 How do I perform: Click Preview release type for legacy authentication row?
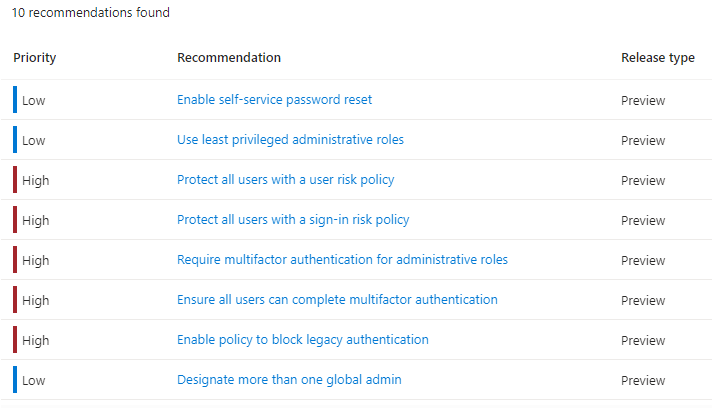tap(642, 340)
